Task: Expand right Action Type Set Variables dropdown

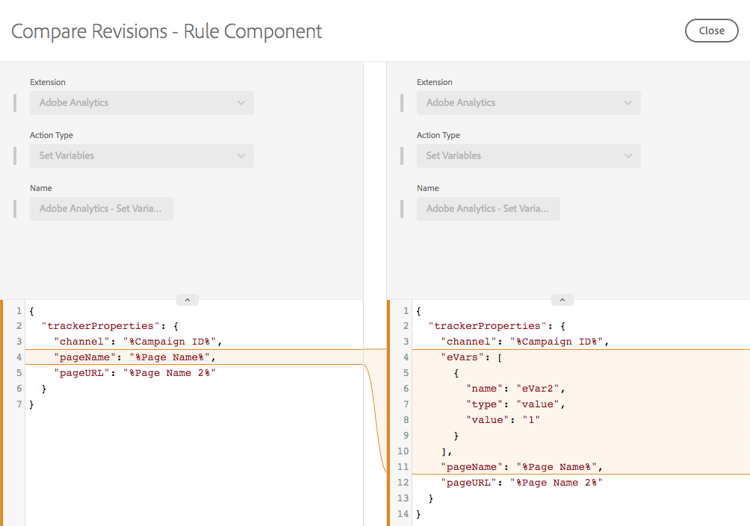Action: coord(528,155)
